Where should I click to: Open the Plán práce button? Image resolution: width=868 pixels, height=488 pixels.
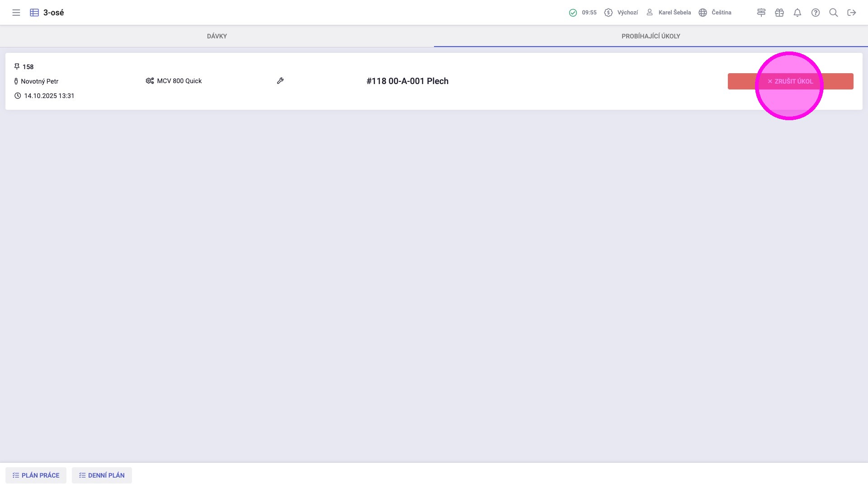pyautogui.click(x=36, y=475)
